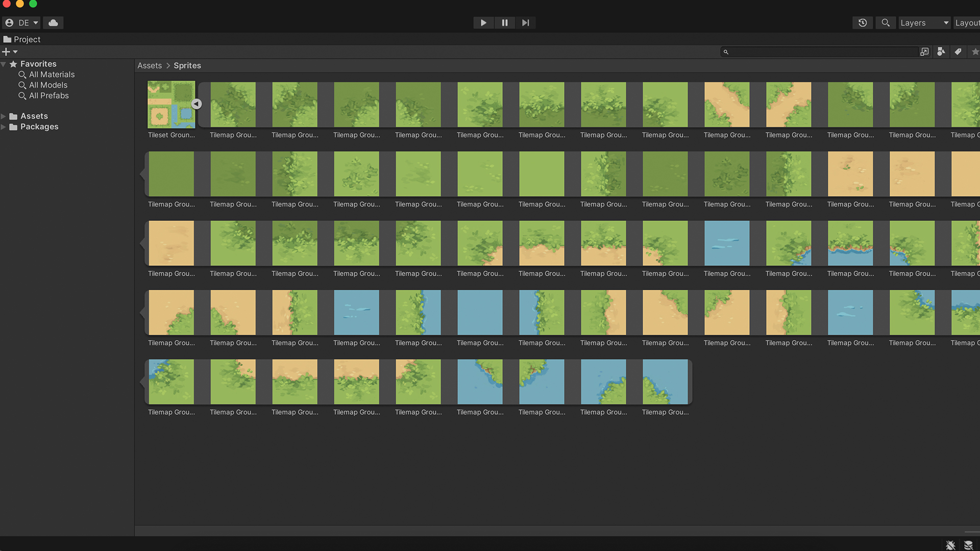Screen dimensions: 980x551
Task: Open the DE account dropdown
Action: tap(21, 22)
